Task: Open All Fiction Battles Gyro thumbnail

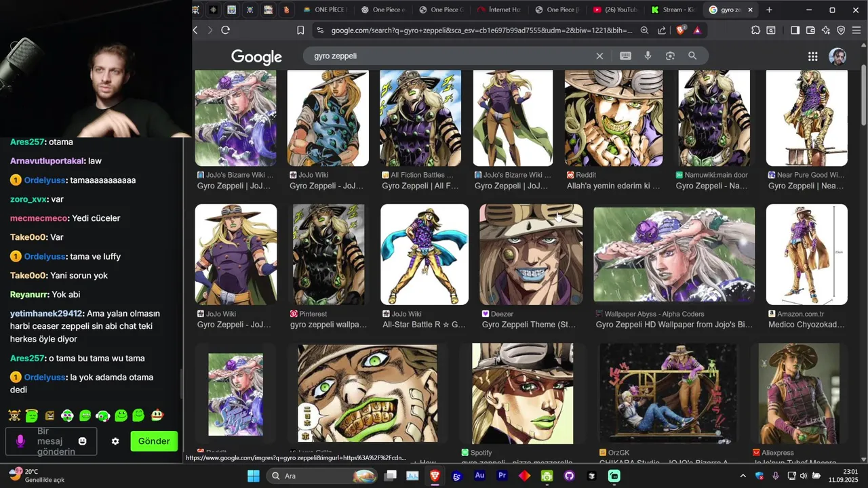Action: coord(420,118)
